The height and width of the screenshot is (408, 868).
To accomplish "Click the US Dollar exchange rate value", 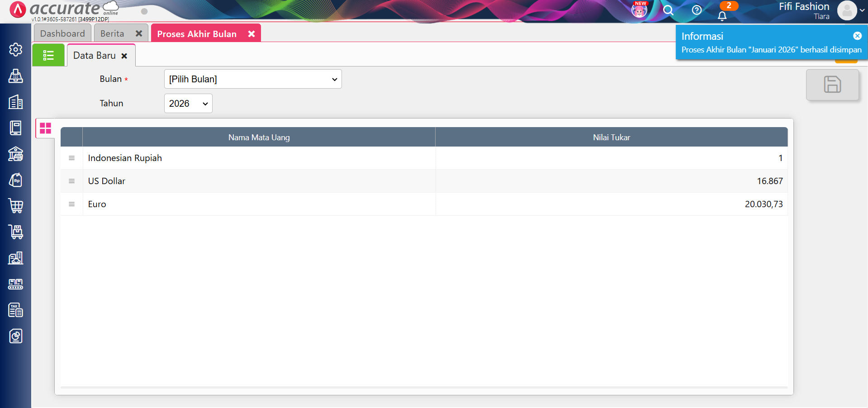I will 769,181.
